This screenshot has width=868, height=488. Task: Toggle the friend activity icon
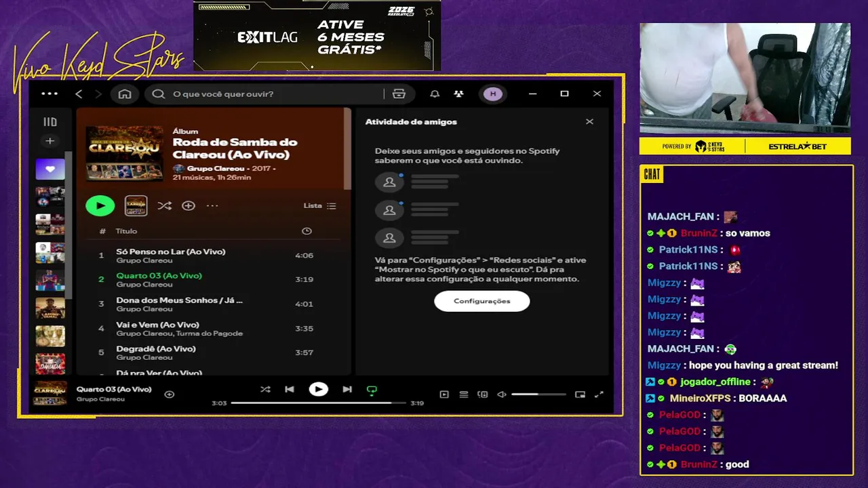pos(459,94)
